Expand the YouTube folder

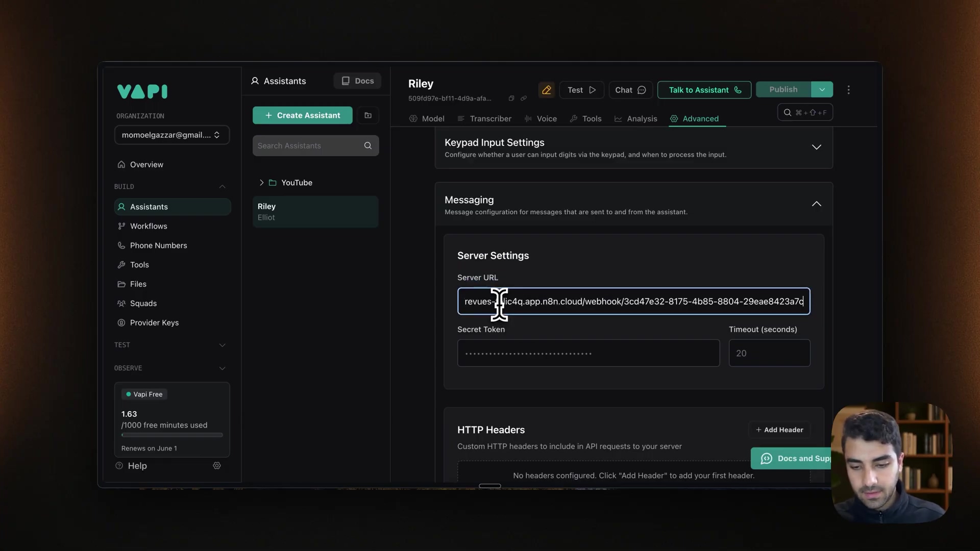(x=261, y=183)
